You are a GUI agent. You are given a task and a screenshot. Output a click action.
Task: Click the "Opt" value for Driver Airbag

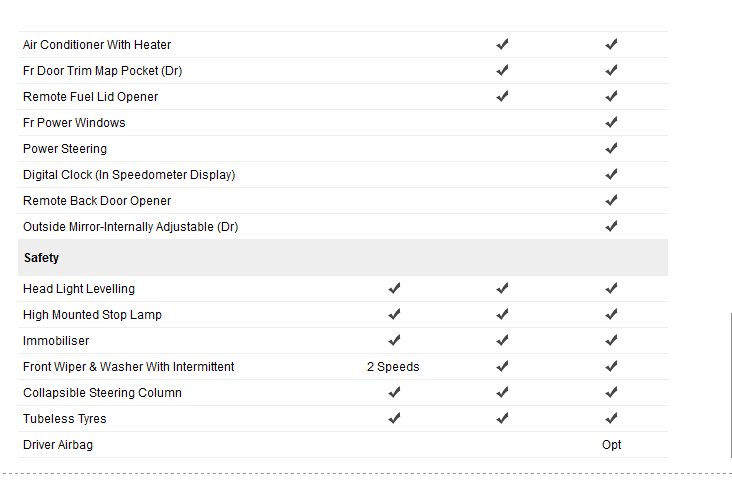(612, 445)
